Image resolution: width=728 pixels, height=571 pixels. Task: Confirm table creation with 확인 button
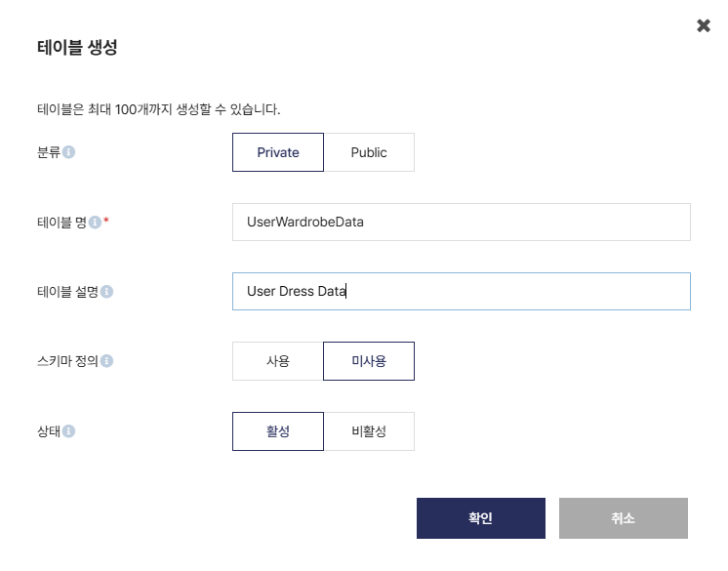pos(480,518)
